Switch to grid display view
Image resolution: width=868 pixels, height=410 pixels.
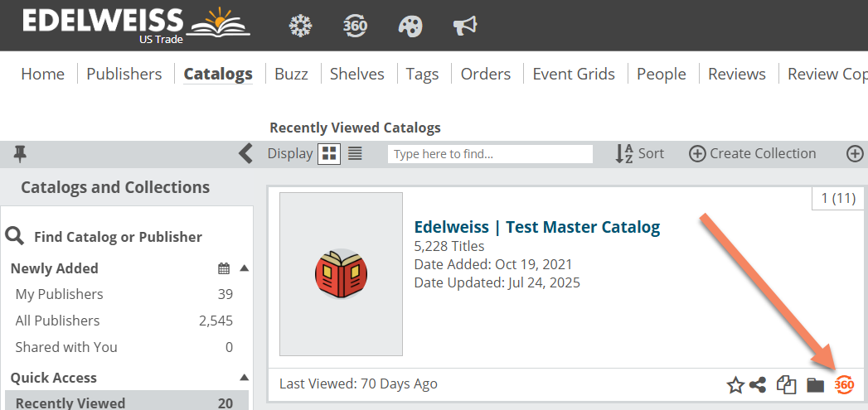point(329,154)
